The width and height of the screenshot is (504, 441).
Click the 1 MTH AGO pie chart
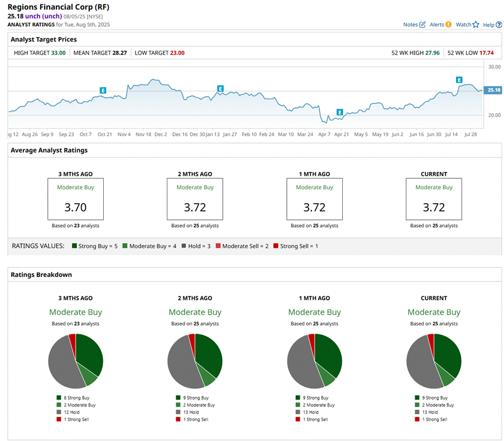pyautogui.click(x=314, y=361)
